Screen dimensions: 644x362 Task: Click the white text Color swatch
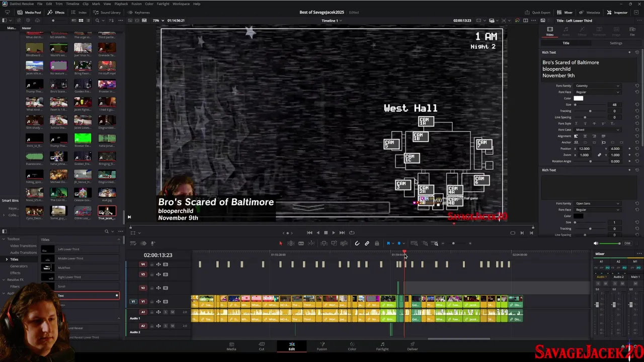[x=578, y=99]
